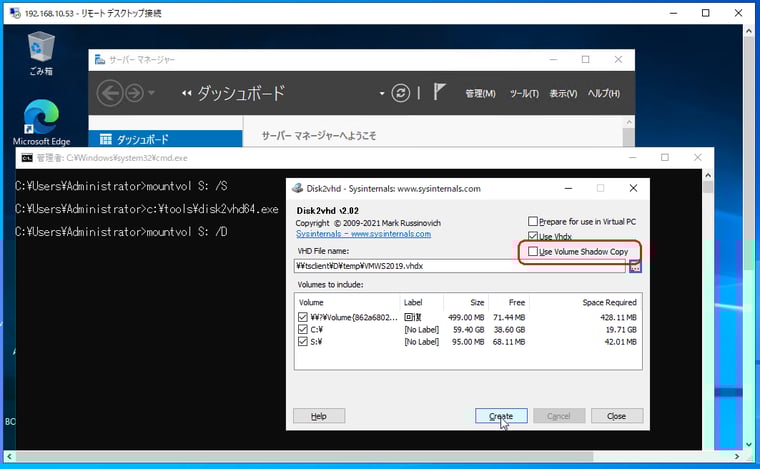This screenshot has width=760, height=469.
Task: Maximize the Remote Desktop connection window
Action: click(706, 13)
